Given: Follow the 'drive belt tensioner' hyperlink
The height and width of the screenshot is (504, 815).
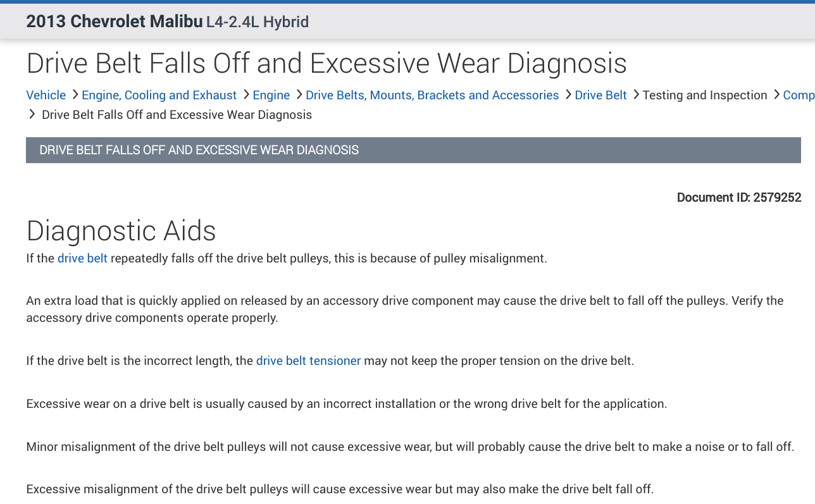Looking at the screenshot, I should 308,360.
